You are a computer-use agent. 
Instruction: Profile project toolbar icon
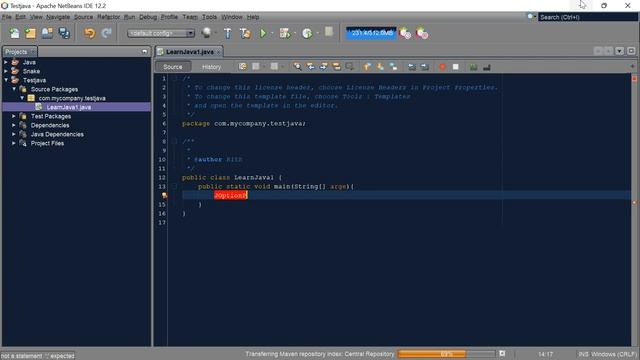click(307, 33)
